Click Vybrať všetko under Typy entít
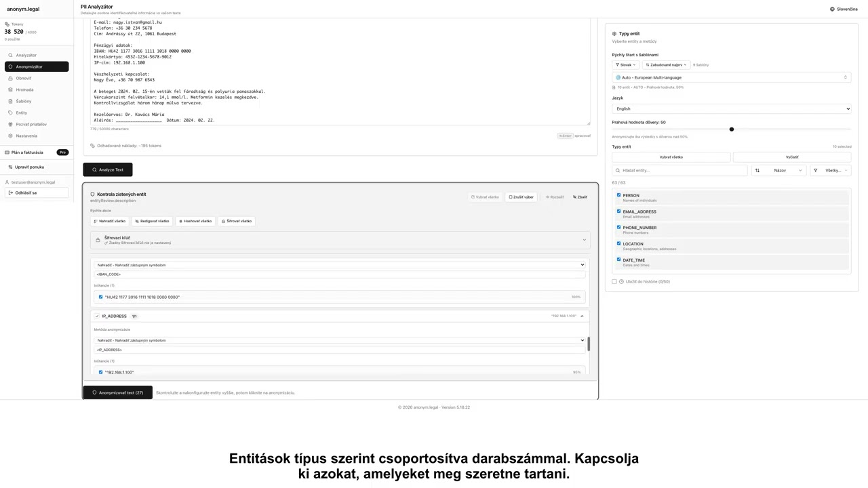The width and height of the screenshot is (868, 488). coord(671,157)
